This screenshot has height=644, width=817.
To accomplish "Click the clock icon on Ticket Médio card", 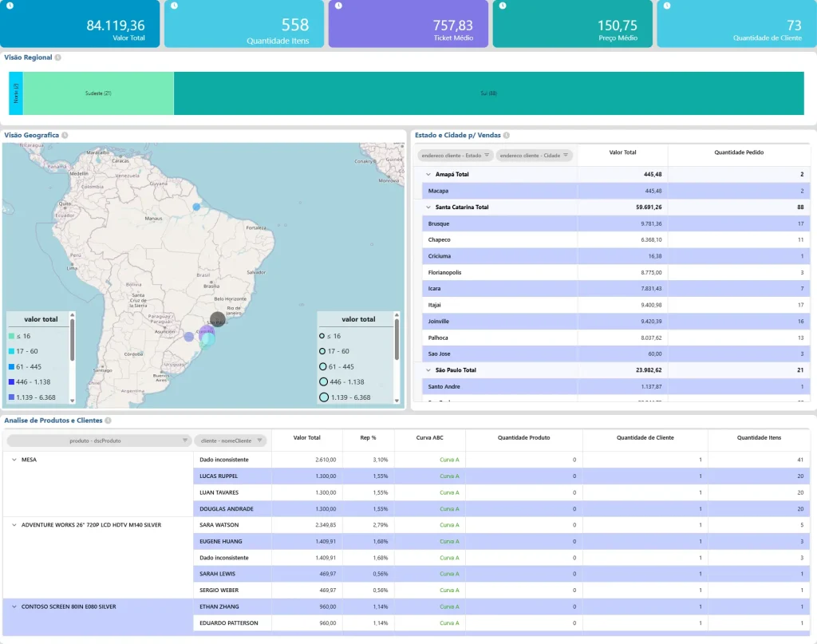I will (338, 6).
